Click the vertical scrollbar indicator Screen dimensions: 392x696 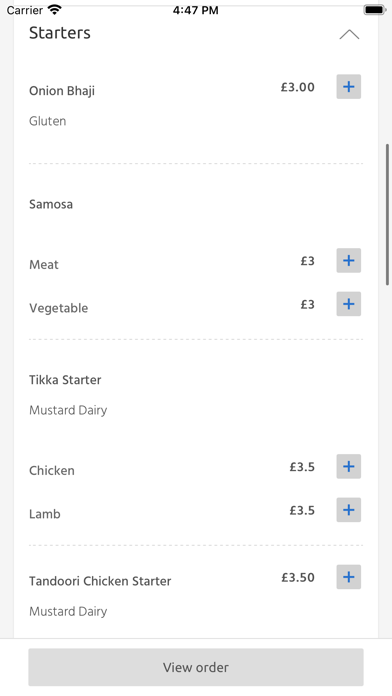point(388,214)
